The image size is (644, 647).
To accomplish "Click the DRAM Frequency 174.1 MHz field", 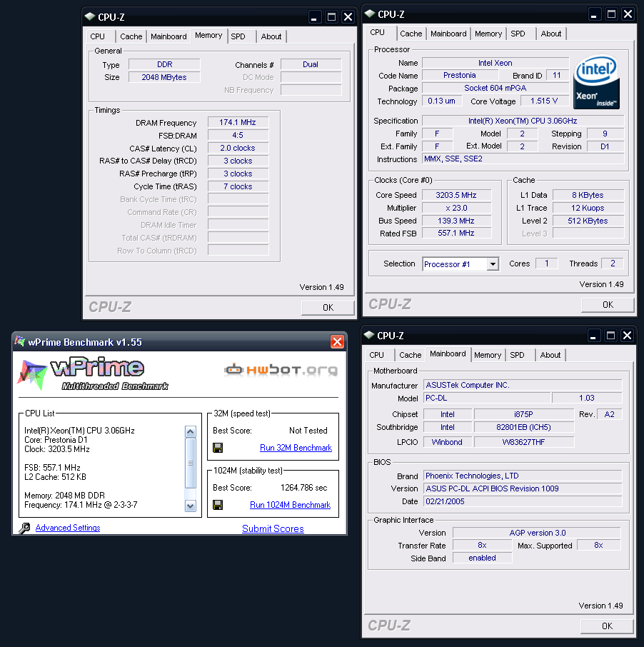I will point(238,122).
